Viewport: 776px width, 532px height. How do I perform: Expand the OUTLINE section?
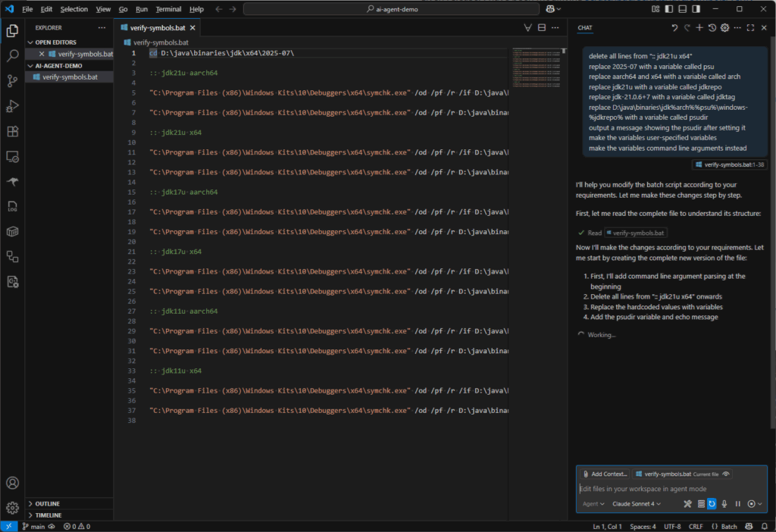(47, 503)
